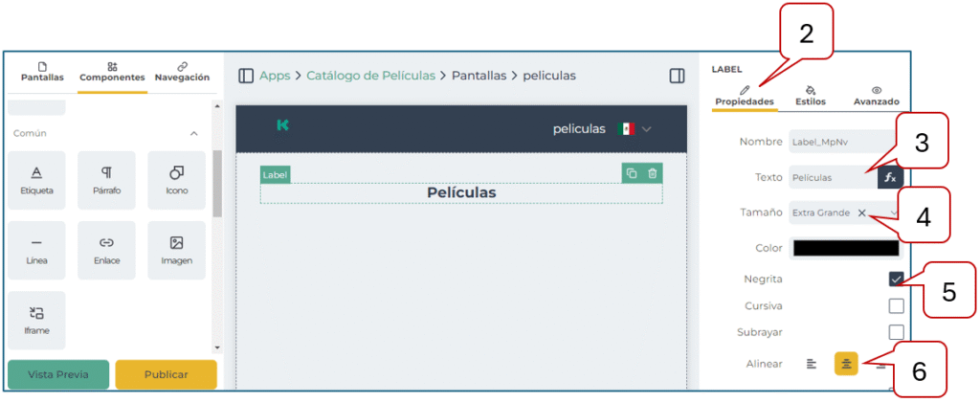Screen dimensions: 980x403
Task: Add an Etiqueta component
Action: click(x=36, y=180)
